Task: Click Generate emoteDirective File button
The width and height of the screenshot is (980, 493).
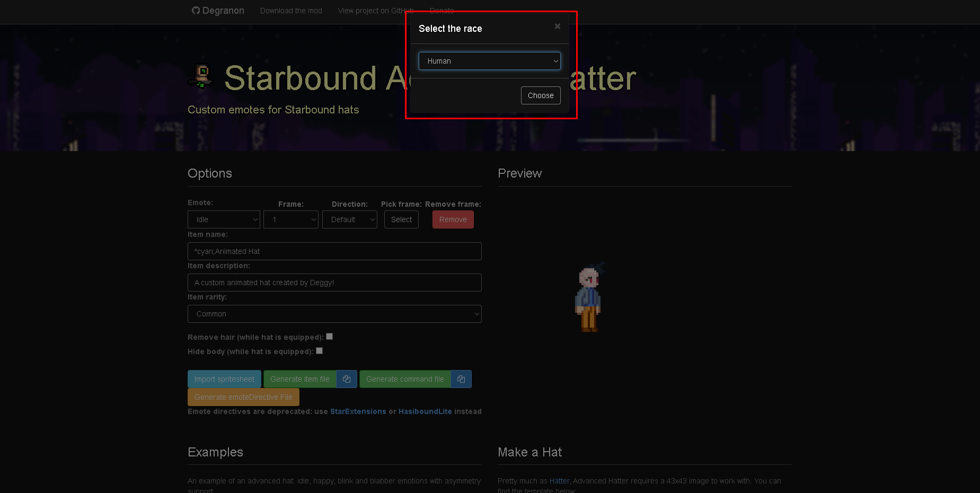Action: point(243,397)
